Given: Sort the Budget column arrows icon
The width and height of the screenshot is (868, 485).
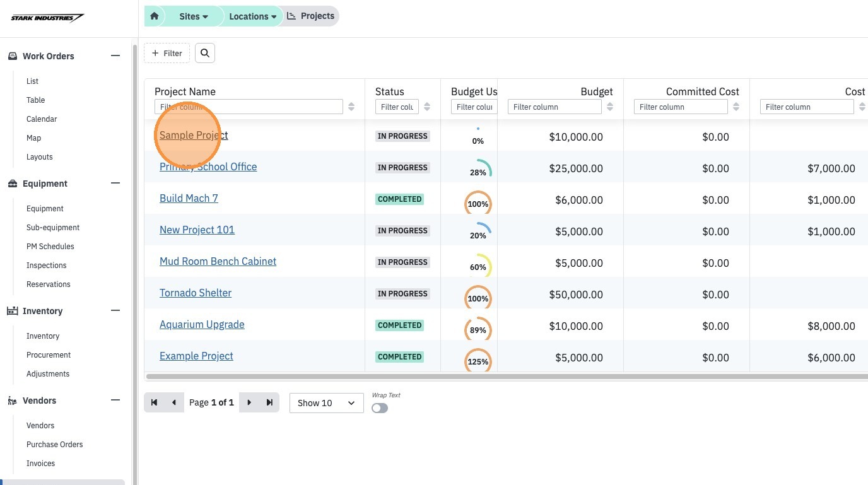Looking at the screenshot, I should coord(610,107).
